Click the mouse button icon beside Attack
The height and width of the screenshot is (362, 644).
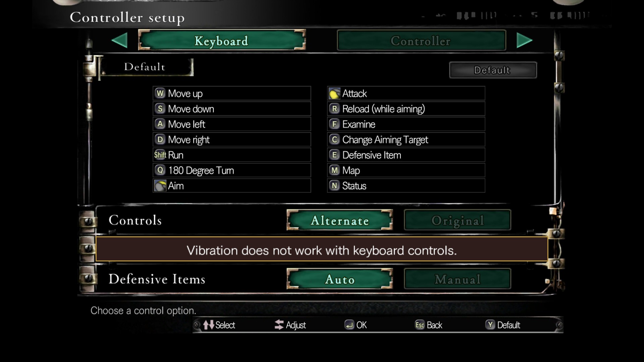point(334,94)
